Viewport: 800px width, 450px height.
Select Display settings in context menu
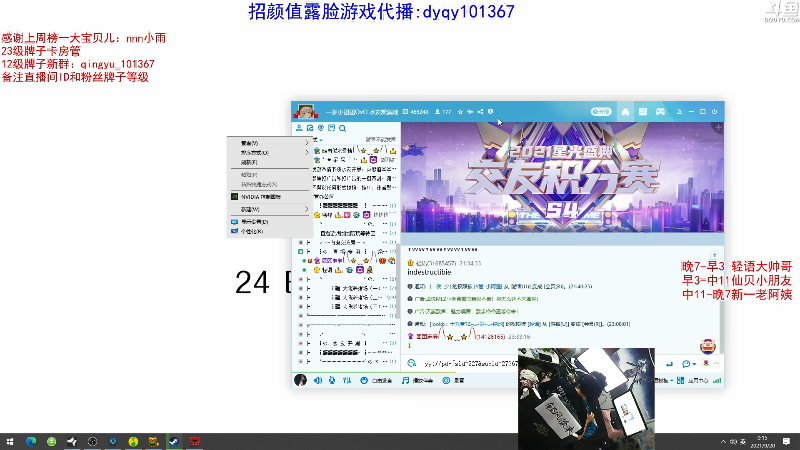click(x=269, y=222)
